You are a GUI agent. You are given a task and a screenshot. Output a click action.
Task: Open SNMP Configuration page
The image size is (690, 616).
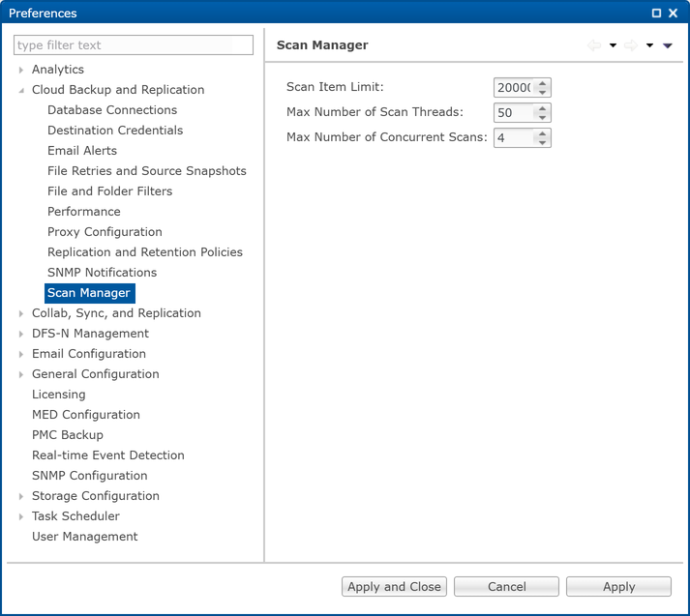click(89, 476)
